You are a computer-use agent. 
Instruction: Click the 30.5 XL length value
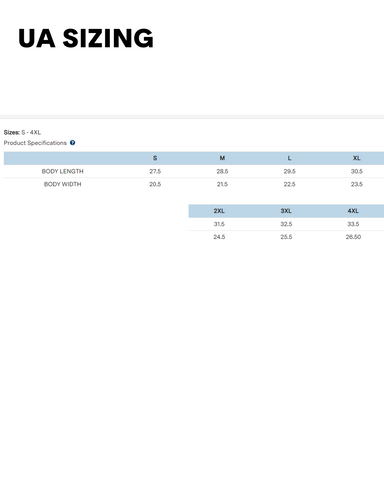click(x=357, y=171)
